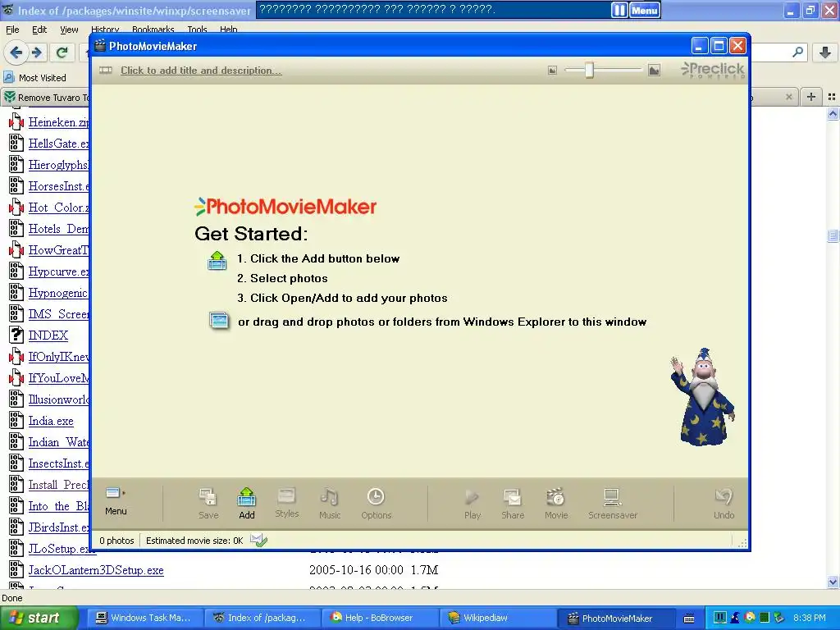Click the browser search magnifier icon
The height and width of the screenshot is (630, 840).
click(797, 52)
